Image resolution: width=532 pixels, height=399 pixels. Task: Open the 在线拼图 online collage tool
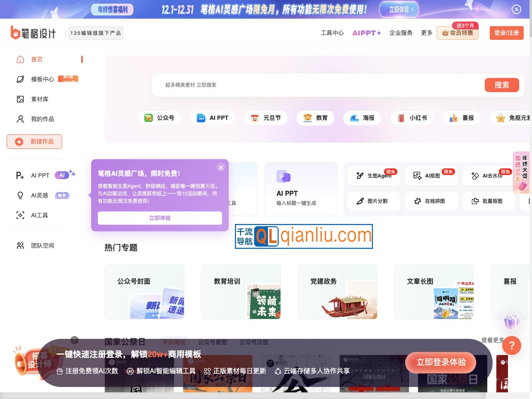pyautogui.click(x=431, y=201)
